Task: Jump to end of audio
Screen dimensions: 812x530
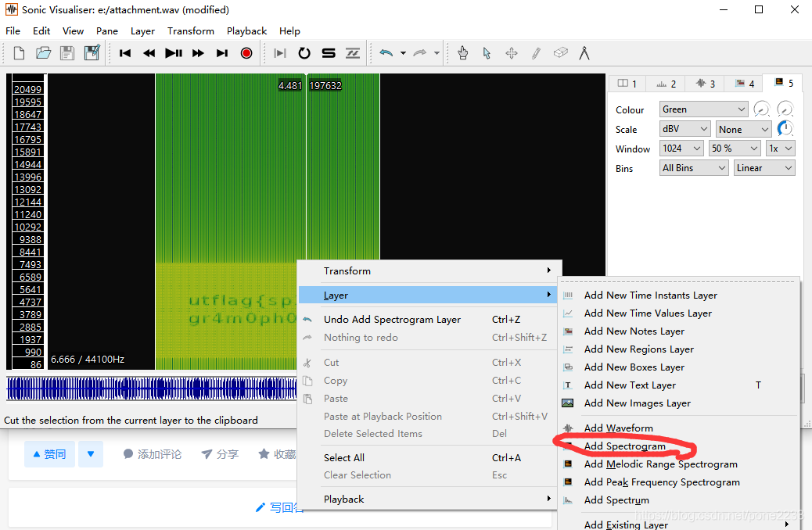Action: 222,53
